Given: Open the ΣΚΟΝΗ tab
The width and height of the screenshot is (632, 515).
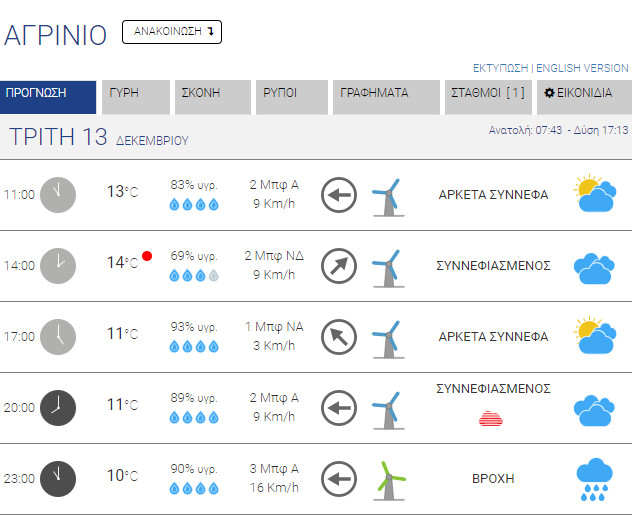Looking at the screenshot, I should [x=211, y=97].
